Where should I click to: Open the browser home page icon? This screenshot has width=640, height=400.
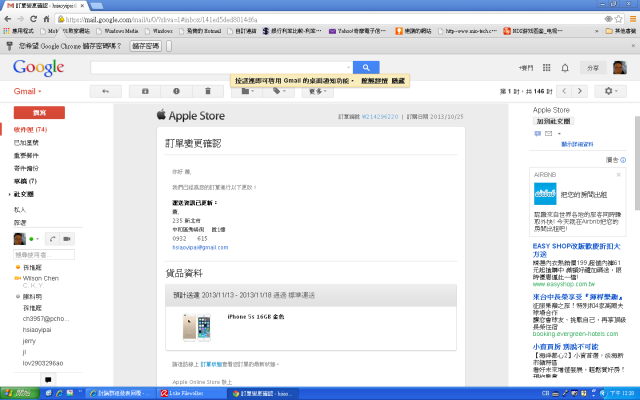tap(46, 19)
